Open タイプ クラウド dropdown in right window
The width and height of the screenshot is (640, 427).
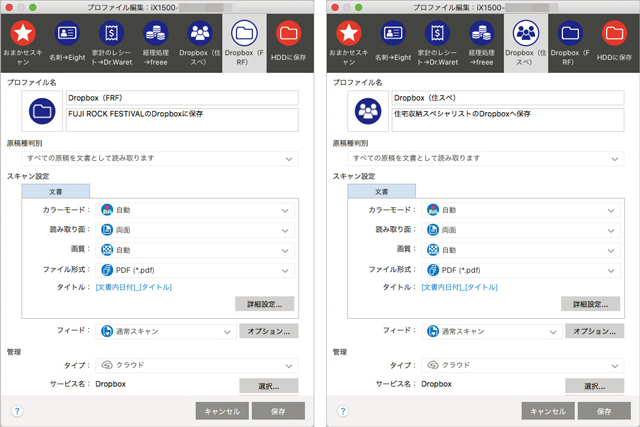[x=523, y=365]
